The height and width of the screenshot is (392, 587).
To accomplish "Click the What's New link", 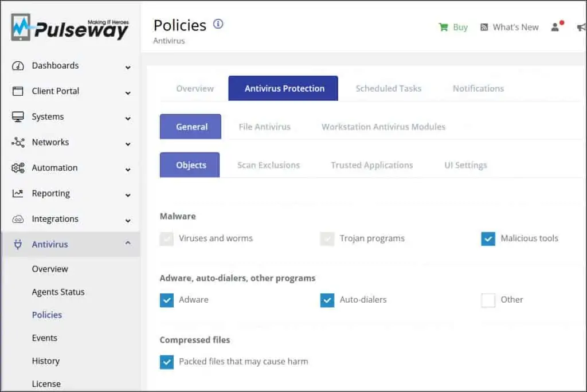I will point(515,27).
